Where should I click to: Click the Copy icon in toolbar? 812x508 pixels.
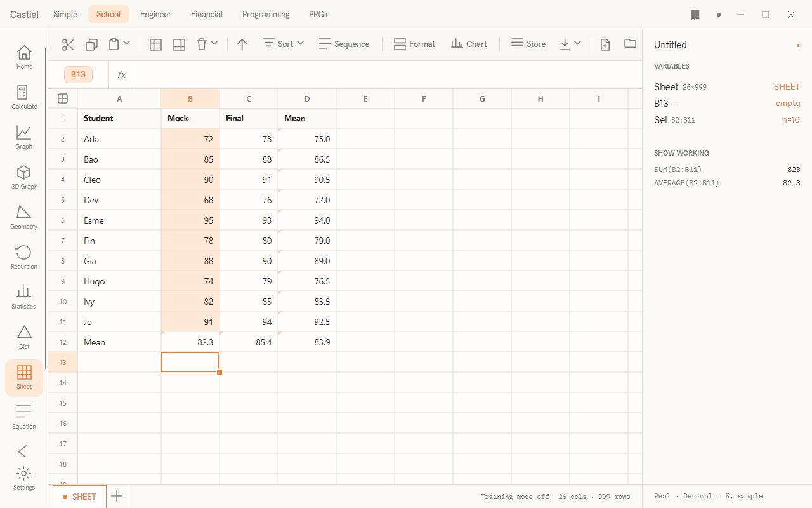pos(91,44)
